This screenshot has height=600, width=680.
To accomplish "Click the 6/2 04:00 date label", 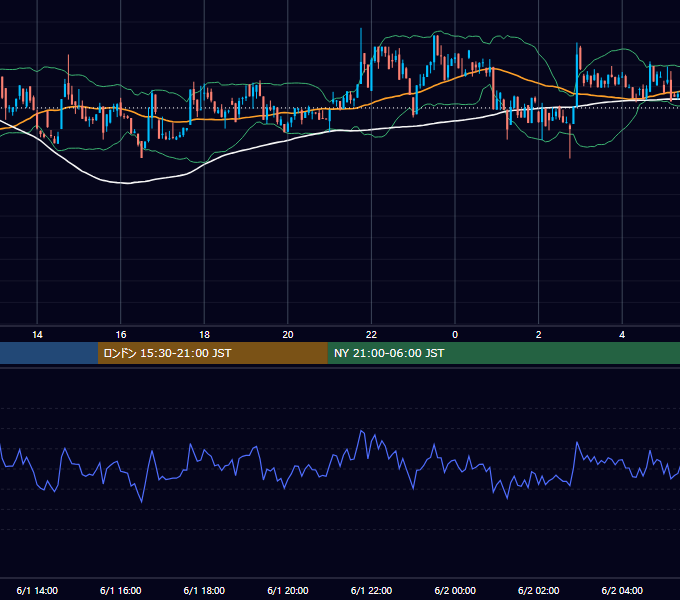I will pos(622,590).
